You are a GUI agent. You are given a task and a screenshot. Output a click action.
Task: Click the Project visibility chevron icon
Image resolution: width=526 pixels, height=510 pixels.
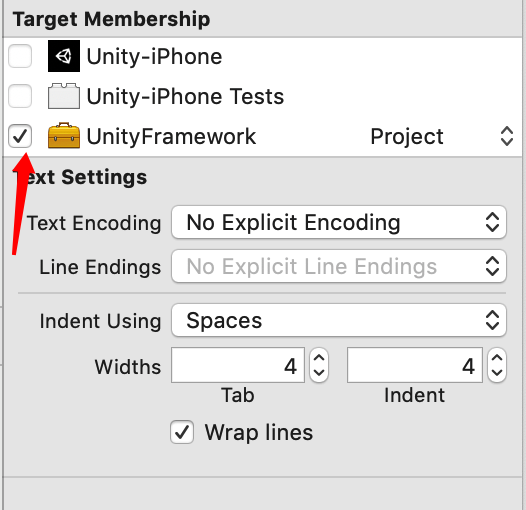click(507, 136)
